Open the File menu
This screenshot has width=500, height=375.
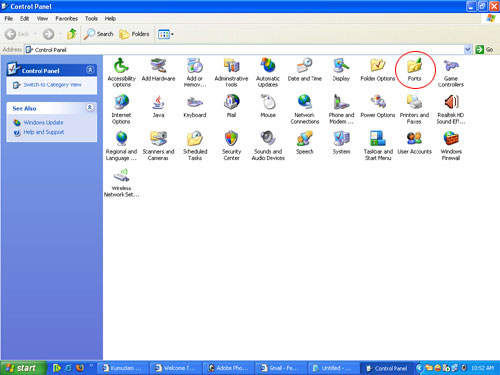coord(9,19)
